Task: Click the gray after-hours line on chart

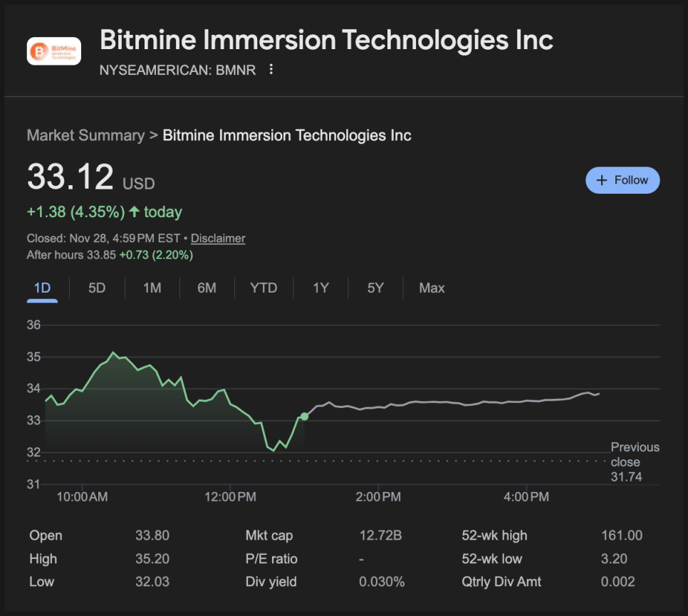Action: pyautogui.click(x=456, y=402)
